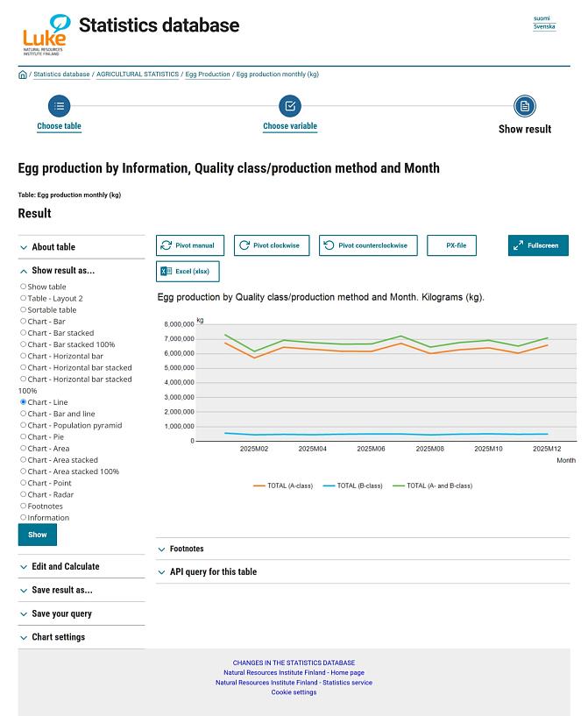Open Cookie settings link
This screenshot has width=588, height=716.
[x=294, y=692]
